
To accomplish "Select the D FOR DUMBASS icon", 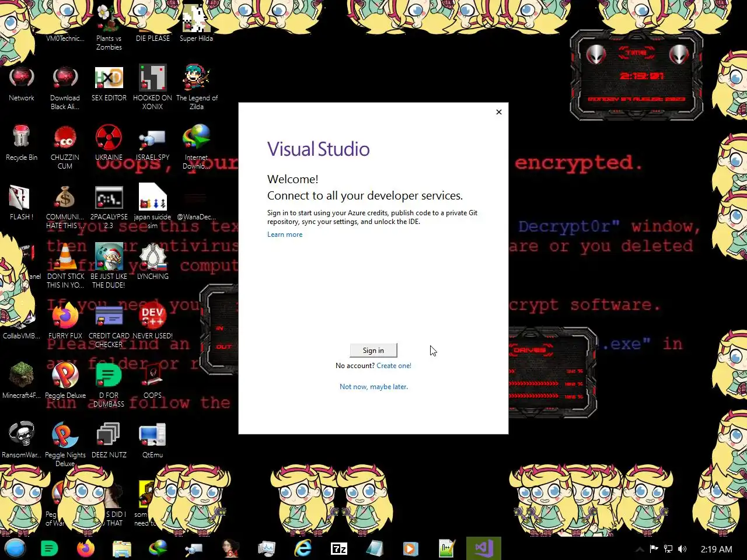I will tap(109, 385).
